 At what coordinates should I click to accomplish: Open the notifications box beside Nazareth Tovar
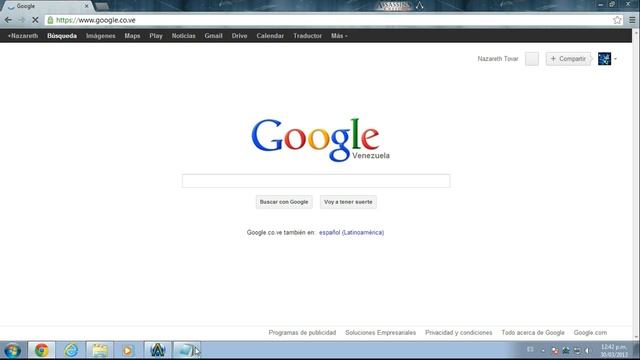(x=532, y=59)
